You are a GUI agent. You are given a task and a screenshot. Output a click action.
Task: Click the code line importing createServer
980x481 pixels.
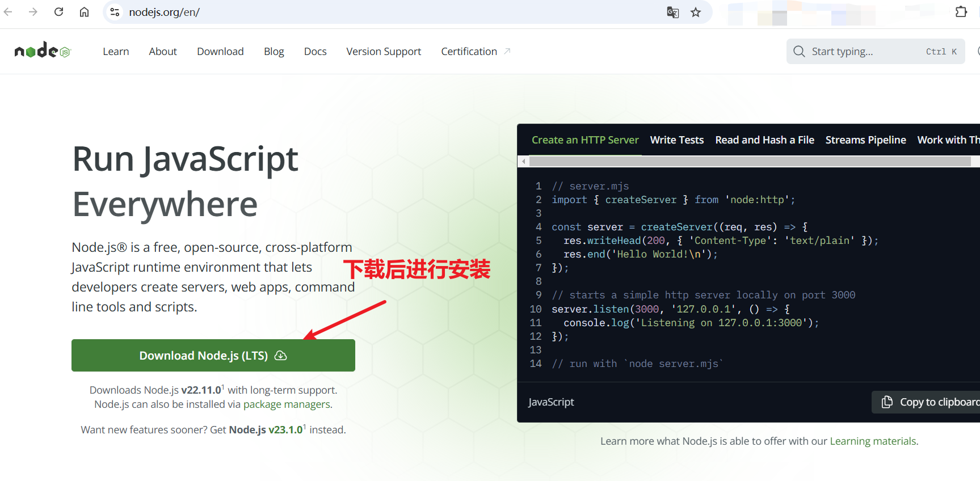click(673, 200)
